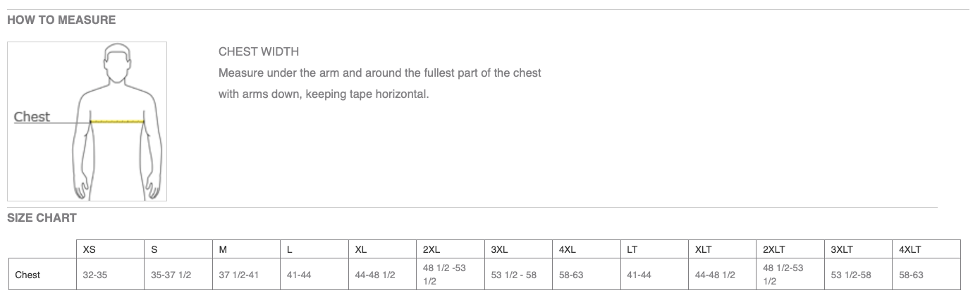Click the Chest row label
Screen dimensions: 980x300
28,275
